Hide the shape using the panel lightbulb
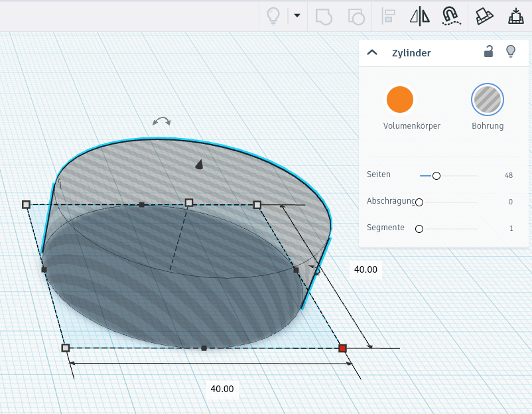Screen dimensions: 532x414 click(x=510, y=52)
